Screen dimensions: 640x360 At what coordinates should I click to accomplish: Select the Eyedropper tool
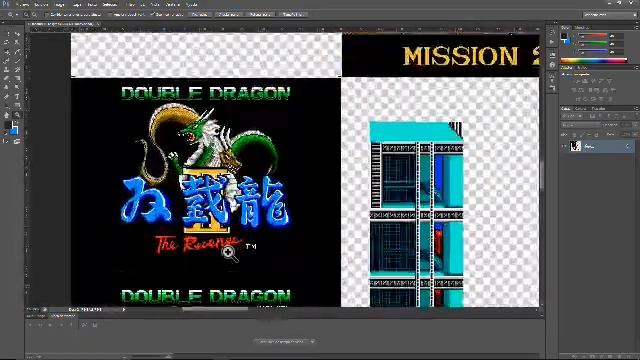[17, 52]
